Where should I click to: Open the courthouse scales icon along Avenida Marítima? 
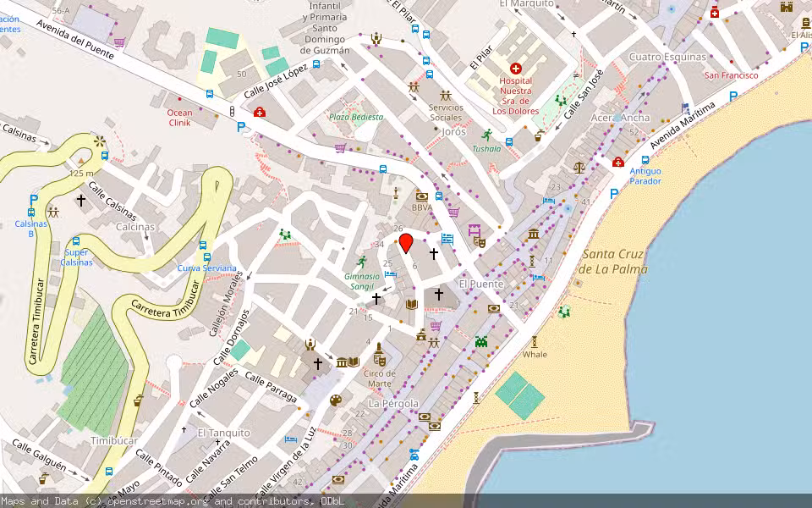click(x=579, y=167)
